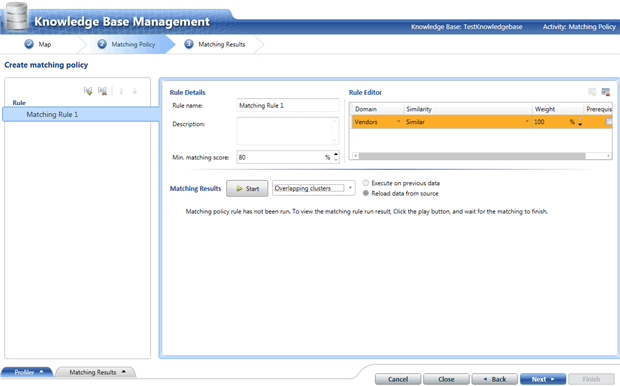Click the delete matching rule icon
This screenshot has width=620, height=386.
coord(102,91)
